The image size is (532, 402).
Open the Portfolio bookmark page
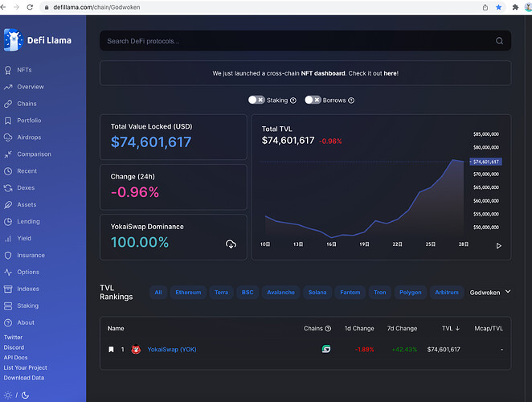tap(23, 121)
